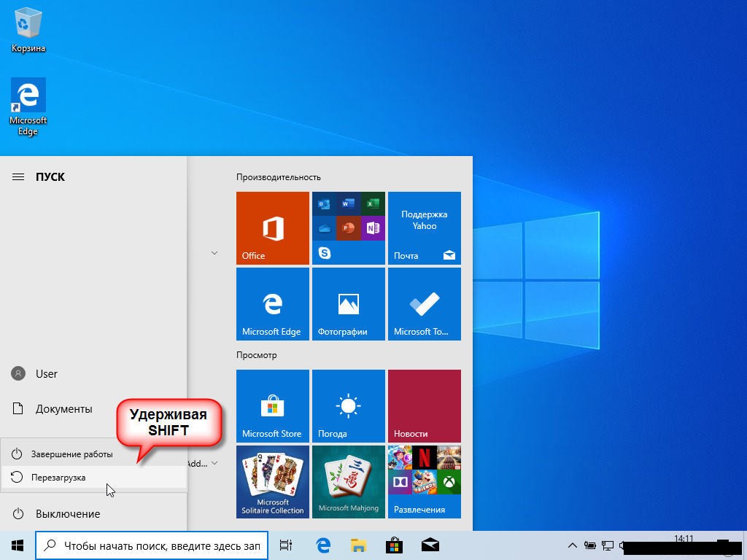The width and height of the screenshot is (747, 560).
Task: Launch Edge from the taskbar
Action: [x=323, y=545]
